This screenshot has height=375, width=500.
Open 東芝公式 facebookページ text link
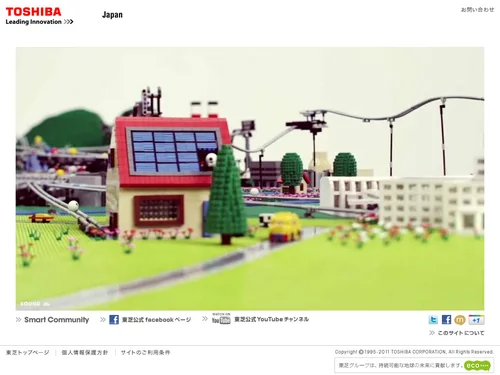(x=156, y=320)
